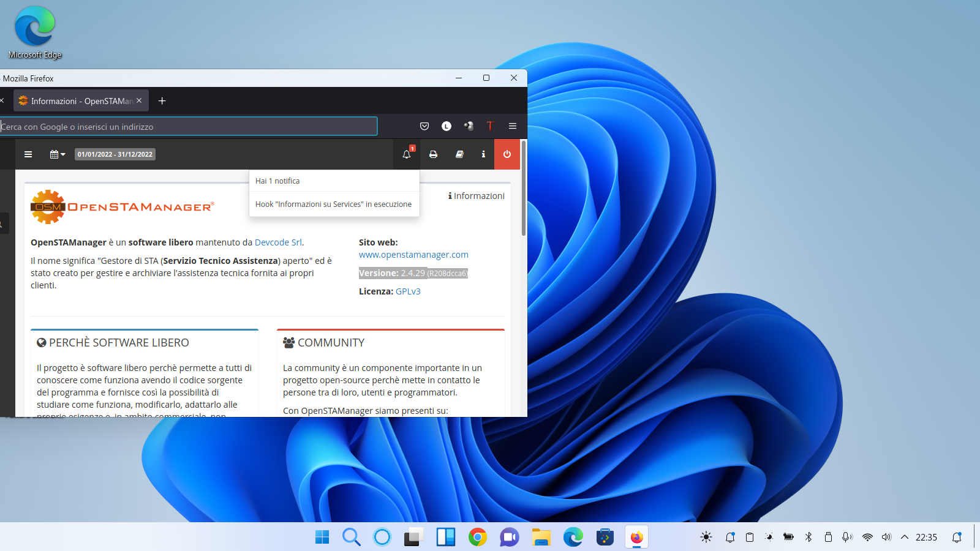Screen dimensions: 980x551
Task: Switch to Firefox on the taskbar
Action: tap(637, 537)
